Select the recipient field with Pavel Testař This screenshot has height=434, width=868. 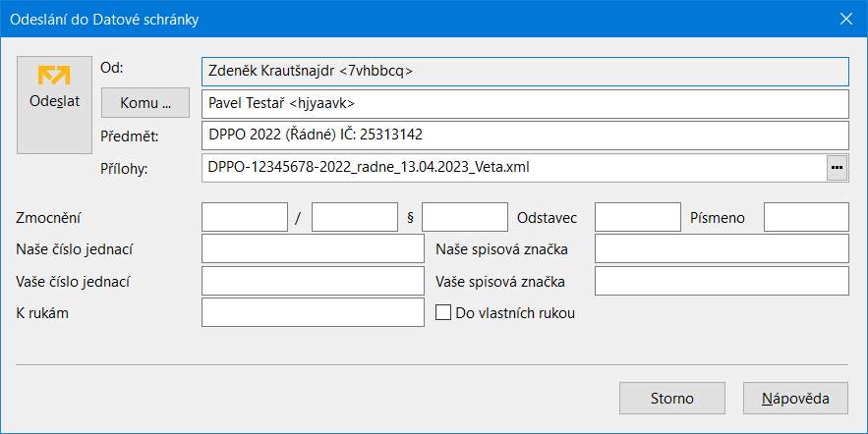pyautogui.click(x=525, y=103)
